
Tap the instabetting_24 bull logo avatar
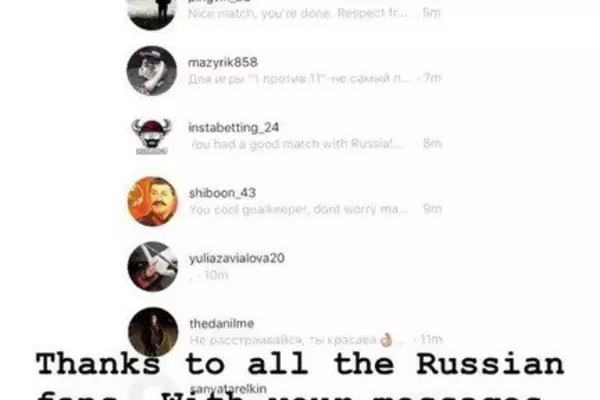152,136
